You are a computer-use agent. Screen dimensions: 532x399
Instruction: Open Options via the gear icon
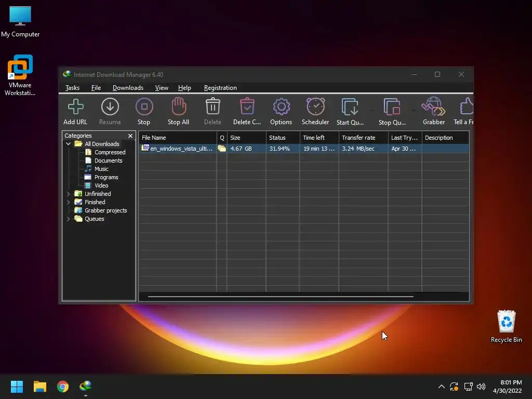coord(281,107)
